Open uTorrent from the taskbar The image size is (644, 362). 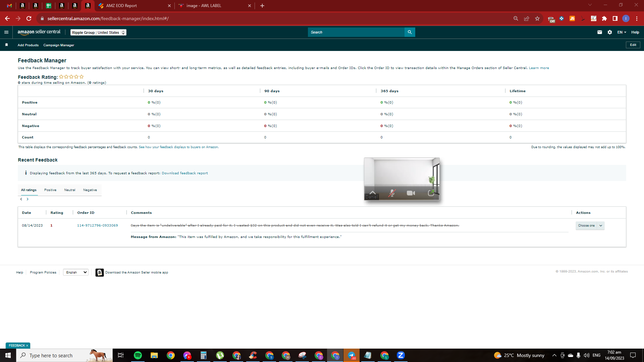pos(220,355)
